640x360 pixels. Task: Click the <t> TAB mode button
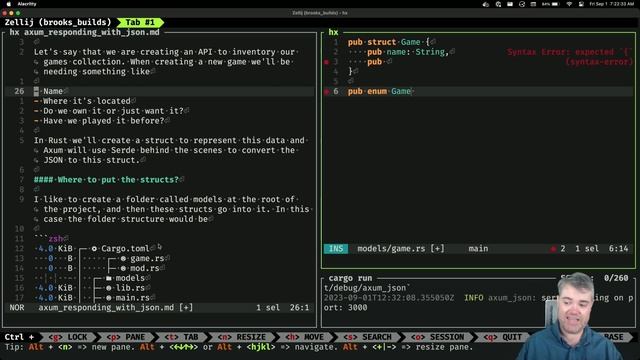pos(181,337)
